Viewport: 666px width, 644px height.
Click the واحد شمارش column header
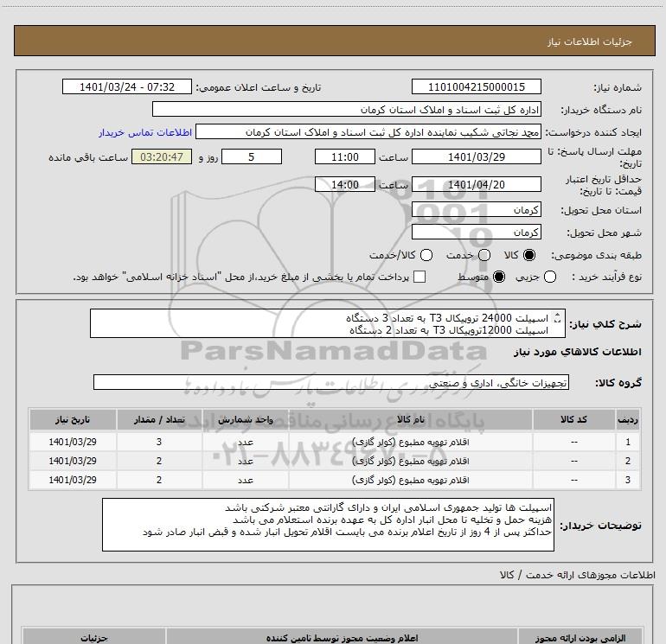(x=246, y=419)
